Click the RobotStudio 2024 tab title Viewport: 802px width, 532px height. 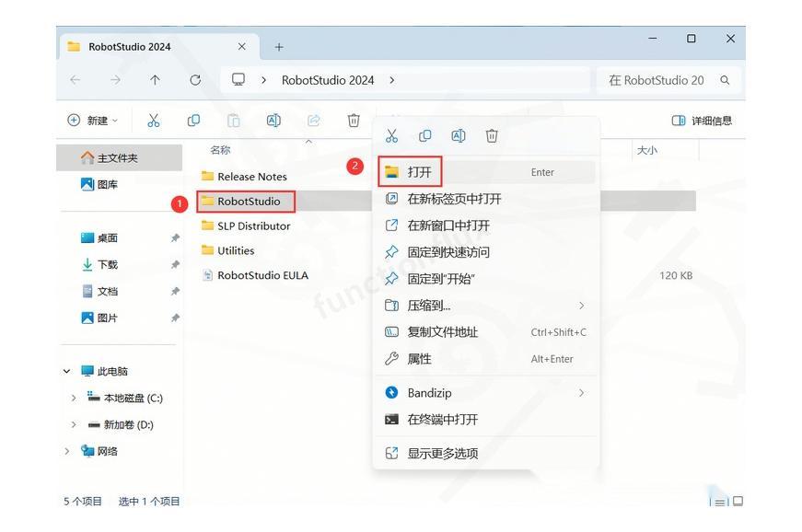coord(130,47)
